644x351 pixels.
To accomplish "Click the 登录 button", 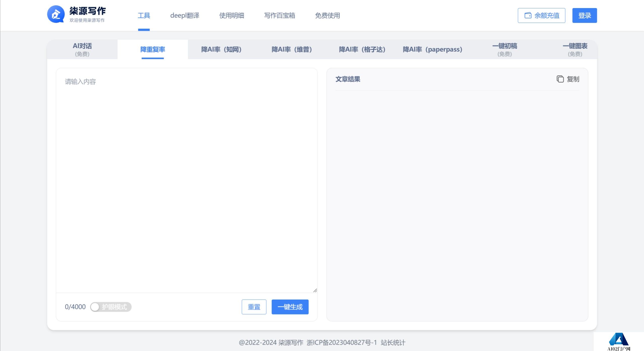I will (x=584, y=15).
